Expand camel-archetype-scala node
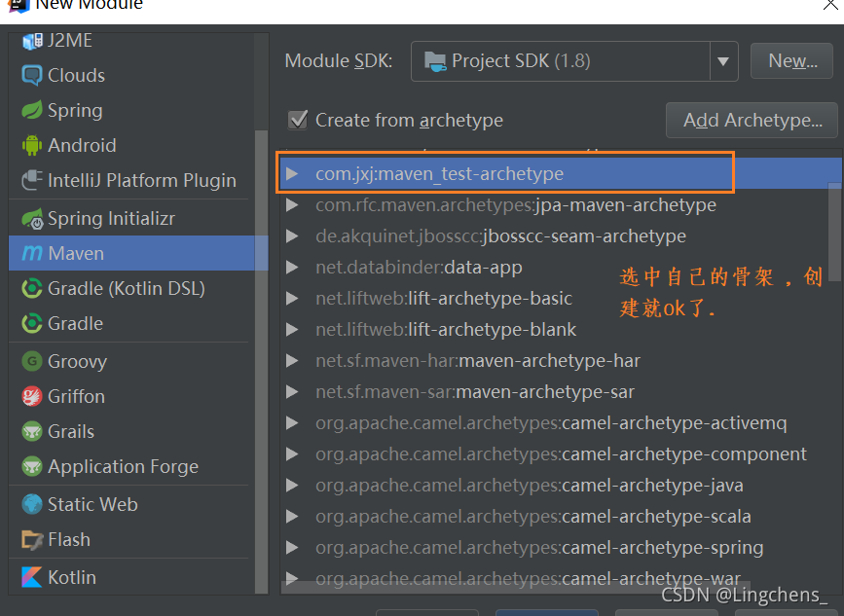Viewport: 844px width, 616px height. tap(292, 517)
